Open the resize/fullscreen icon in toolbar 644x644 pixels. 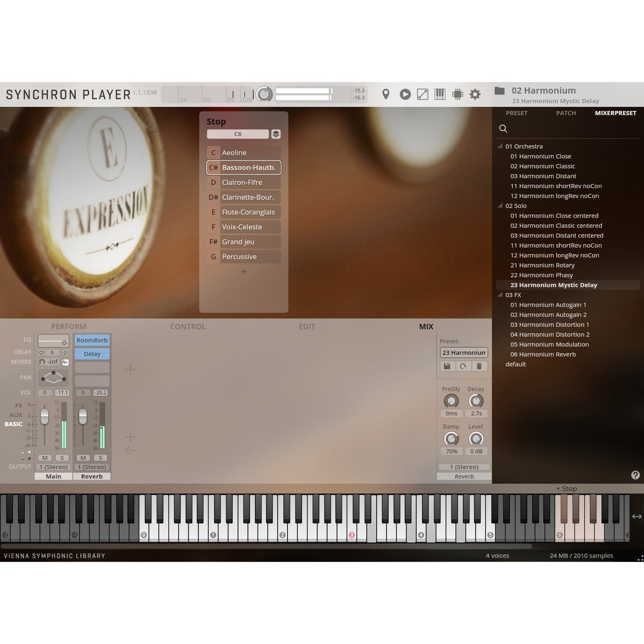coord(422,94)
